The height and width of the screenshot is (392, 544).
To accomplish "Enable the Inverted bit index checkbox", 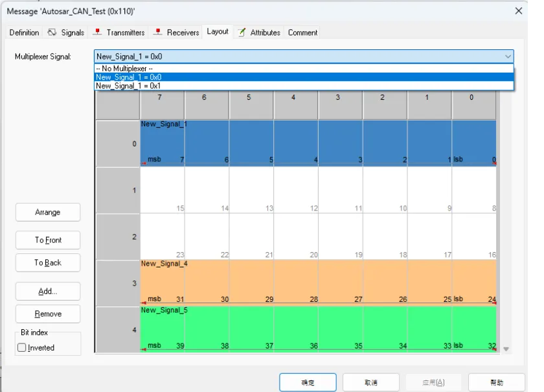I will coord(22,348).
